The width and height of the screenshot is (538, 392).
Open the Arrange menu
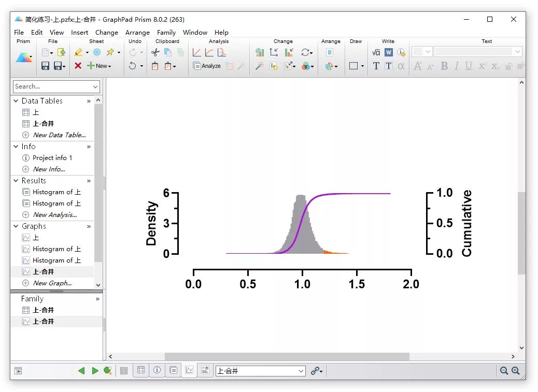click(x=137, y=32)
